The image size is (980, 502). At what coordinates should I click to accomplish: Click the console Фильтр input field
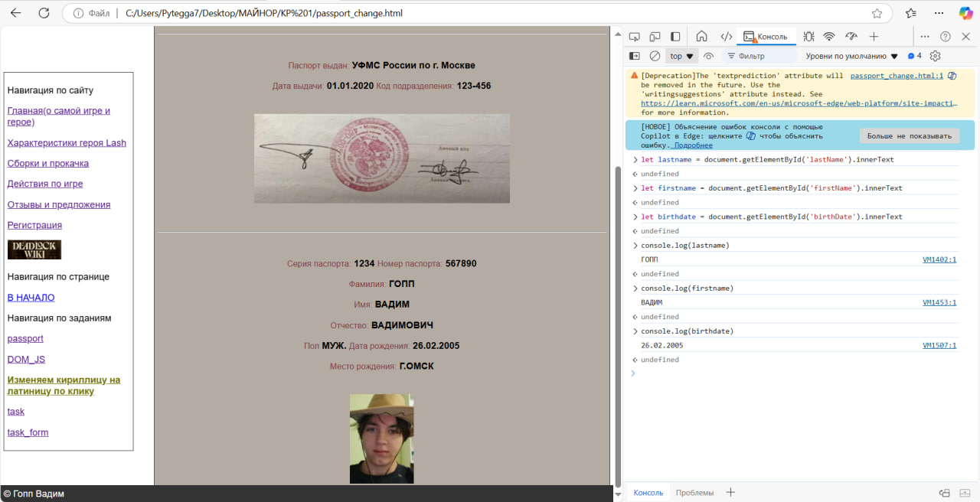tap(762, 56)
